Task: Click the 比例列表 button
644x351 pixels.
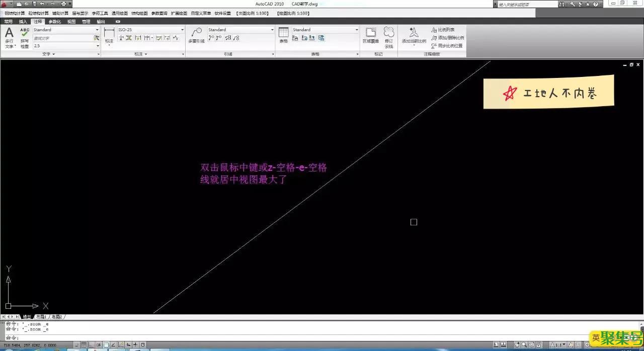Action: pos(445,30)
